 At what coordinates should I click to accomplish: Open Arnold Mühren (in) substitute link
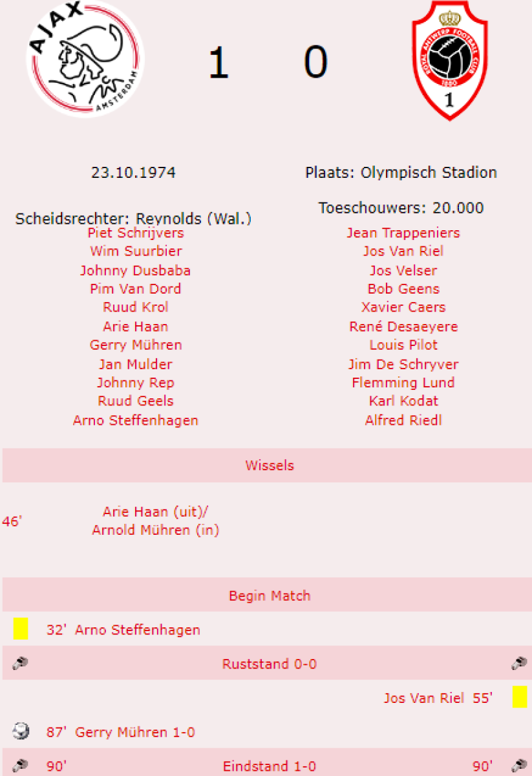coord(155,530)
